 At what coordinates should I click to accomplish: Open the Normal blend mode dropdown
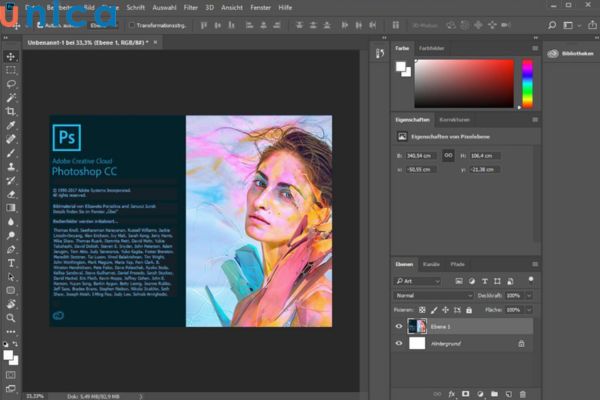[x=434, y=296]
